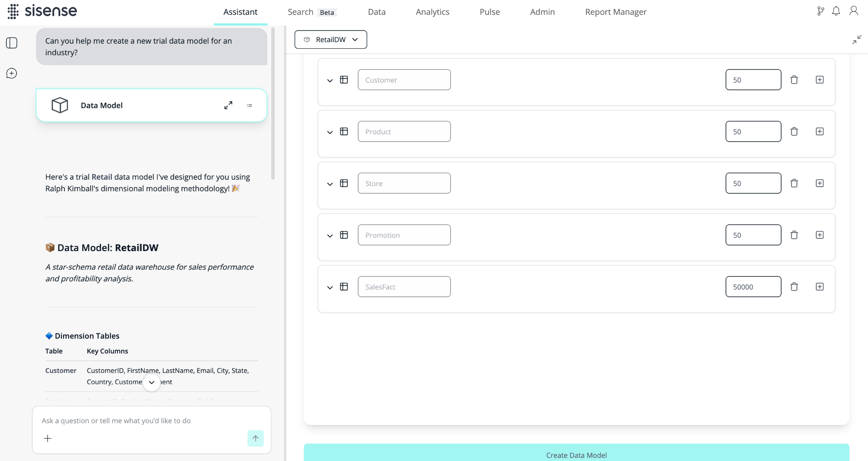Open the Sisense apps grid icon
Screen dimensions: 868x461
(13, 11)
